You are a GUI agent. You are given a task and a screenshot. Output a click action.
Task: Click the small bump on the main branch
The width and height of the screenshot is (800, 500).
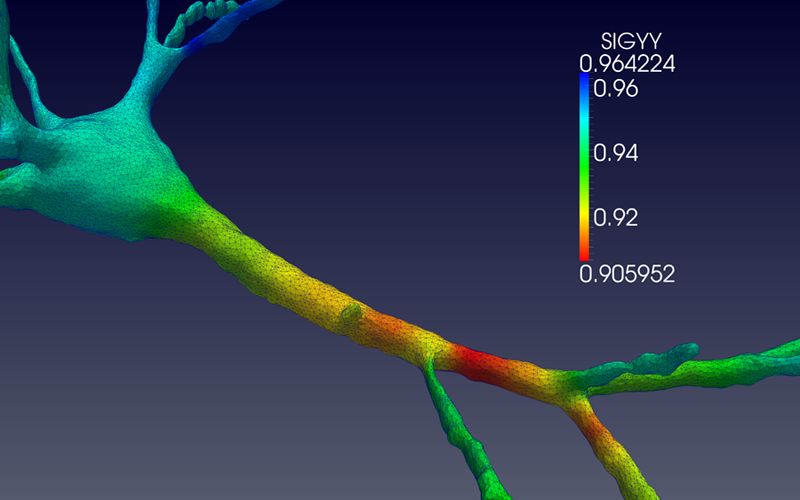click(352, 315)
